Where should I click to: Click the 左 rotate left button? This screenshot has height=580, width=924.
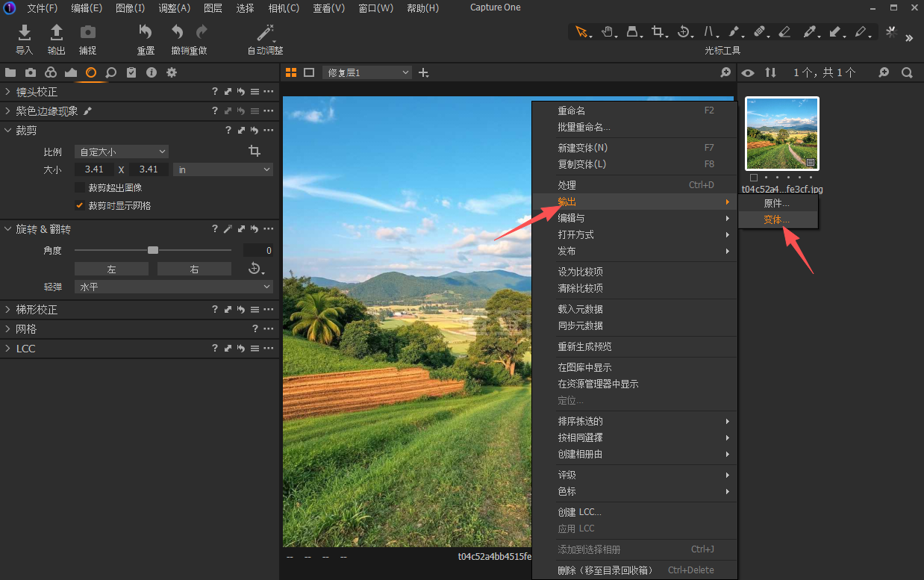[x=111, y=269]
